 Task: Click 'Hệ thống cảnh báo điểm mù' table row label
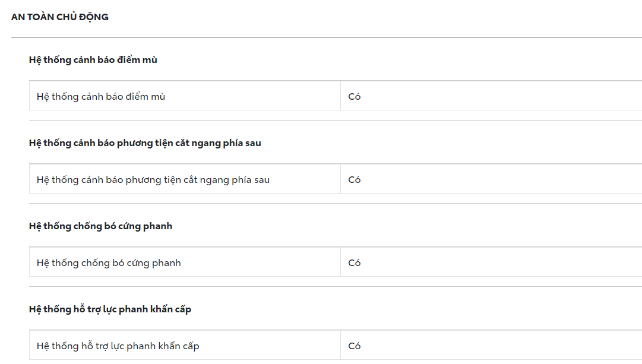click(101, 97)
